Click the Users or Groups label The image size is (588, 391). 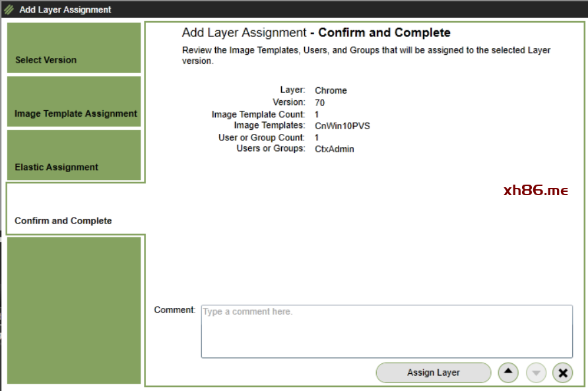271,148
